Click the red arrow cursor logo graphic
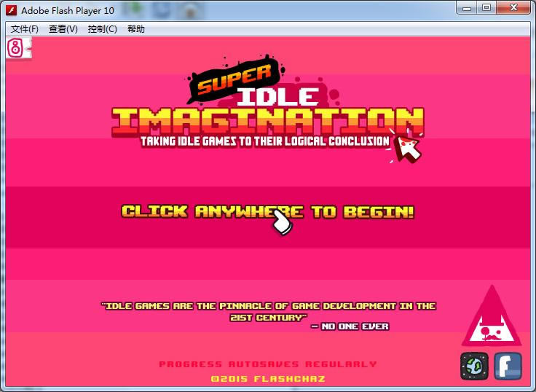The width and height of the screenshot is (536, 392). (x=408, y=146)
